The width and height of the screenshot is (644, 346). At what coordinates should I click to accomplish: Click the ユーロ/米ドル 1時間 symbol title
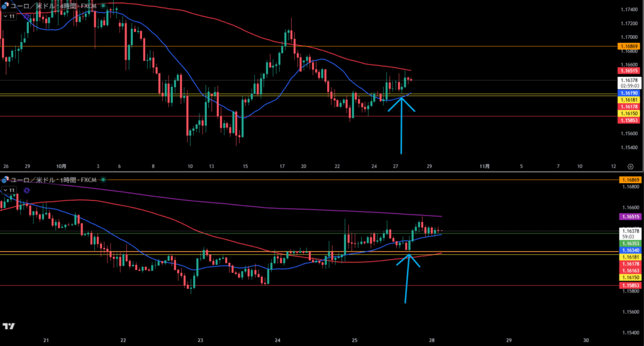click(x=53, y=180)
